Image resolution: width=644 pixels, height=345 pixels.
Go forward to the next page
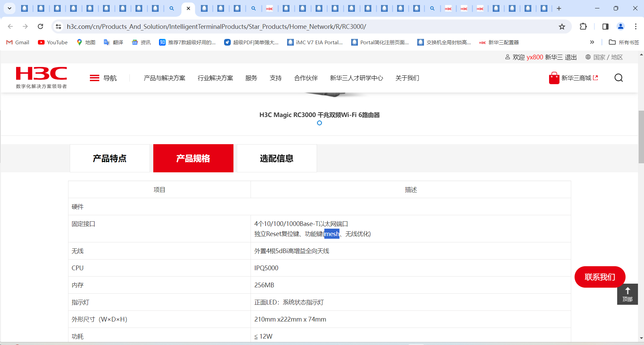[x=25, y=26]
